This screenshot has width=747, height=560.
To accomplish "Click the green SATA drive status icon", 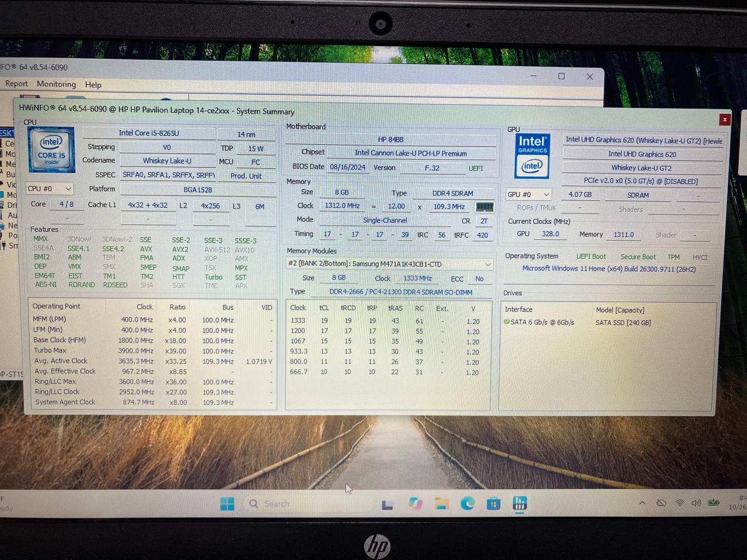I will coord(507,321).
